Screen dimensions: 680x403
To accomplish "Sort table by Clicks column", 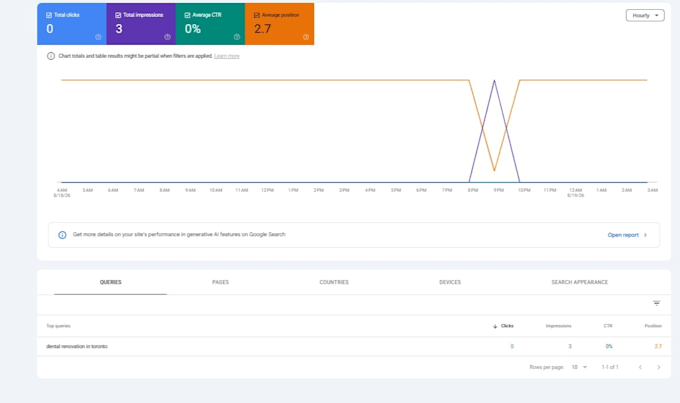I will (x=507, y=326).
